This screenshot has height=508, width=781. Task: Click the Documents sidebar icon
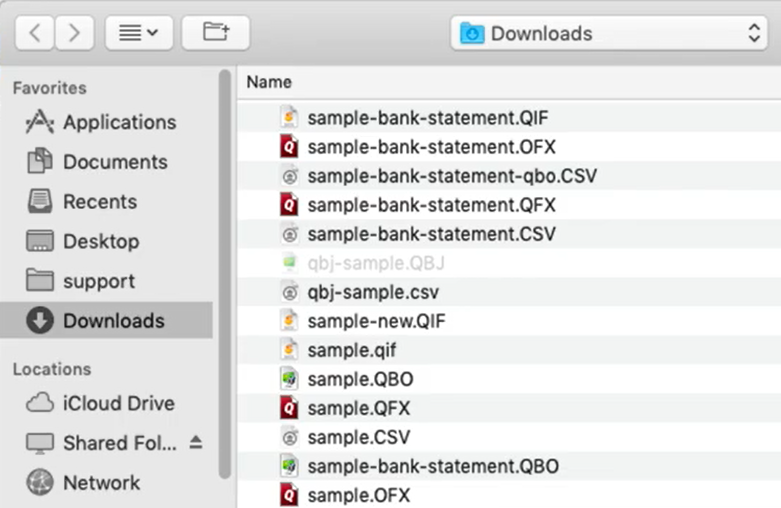[x=39, y=161]
